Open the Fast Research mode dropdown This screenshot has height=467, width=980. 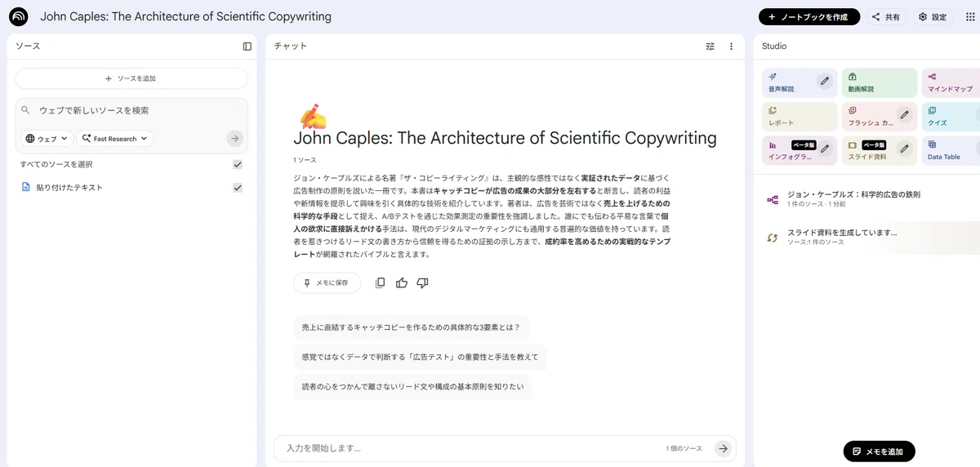[x=115, y=139]
